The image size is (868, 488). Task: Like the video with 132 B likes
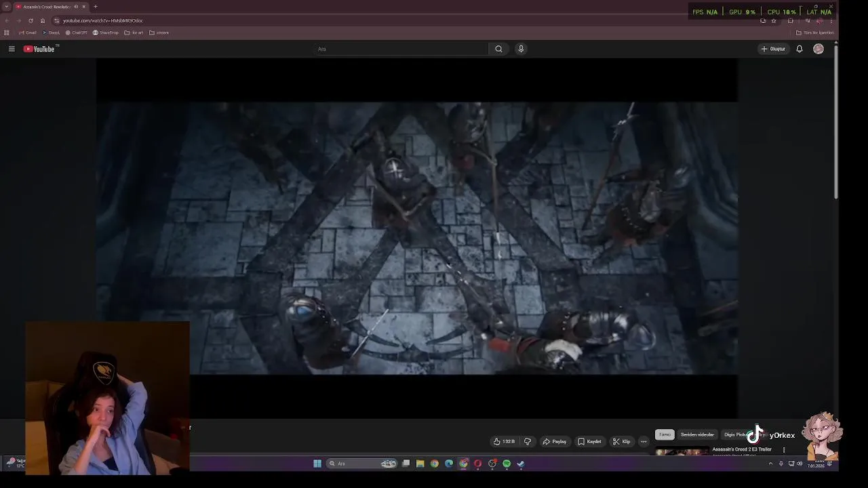pos(504,441)
